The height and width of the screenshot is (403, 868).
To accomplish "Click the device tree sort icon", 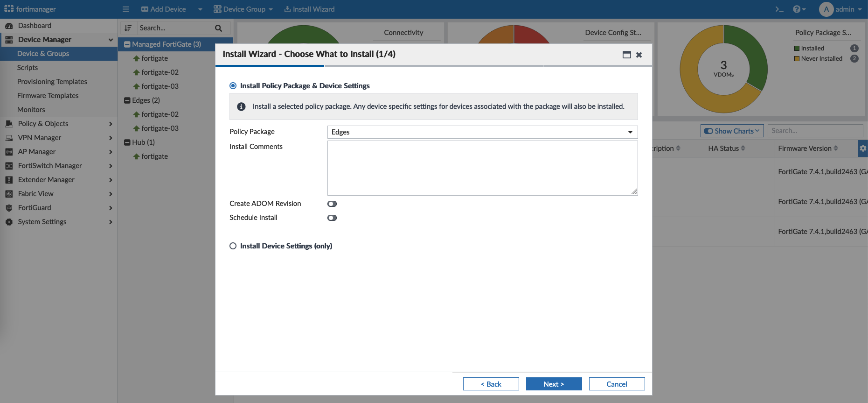I will click(x=128, y=28).
